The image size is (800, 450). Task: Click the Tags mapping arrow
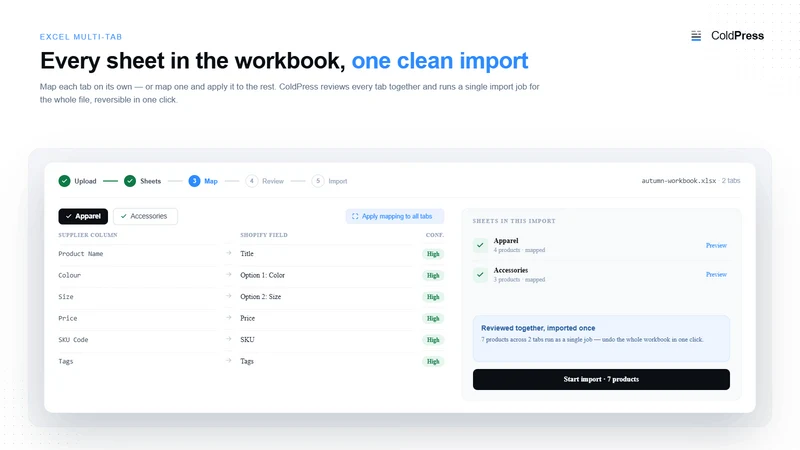click(x=229, y=360)
